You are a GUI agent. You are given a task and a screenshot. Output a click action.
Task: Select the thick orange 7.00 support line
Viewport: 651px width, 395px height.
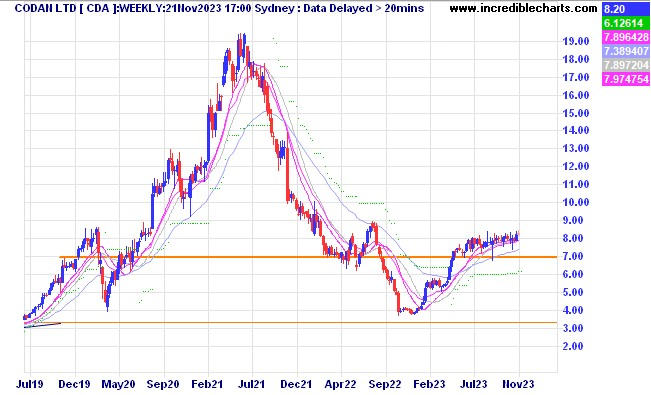(308, 257)
